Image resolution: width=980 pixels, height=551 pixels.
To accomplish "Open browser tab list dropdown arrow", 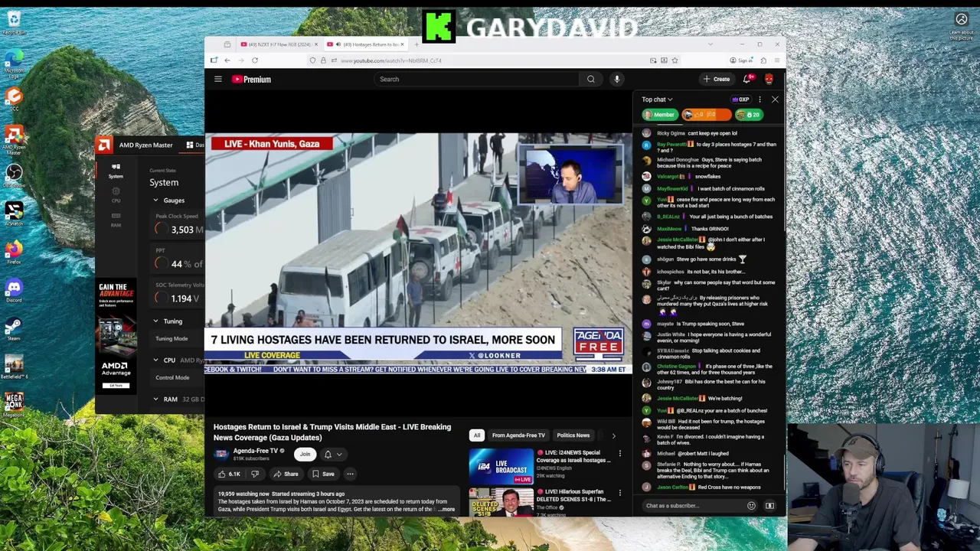I will (x=710, y=44).
